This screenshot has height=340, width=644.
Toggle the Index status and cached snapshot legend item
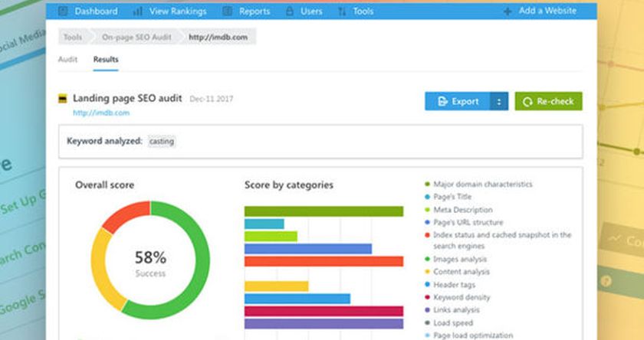(498, 240)
